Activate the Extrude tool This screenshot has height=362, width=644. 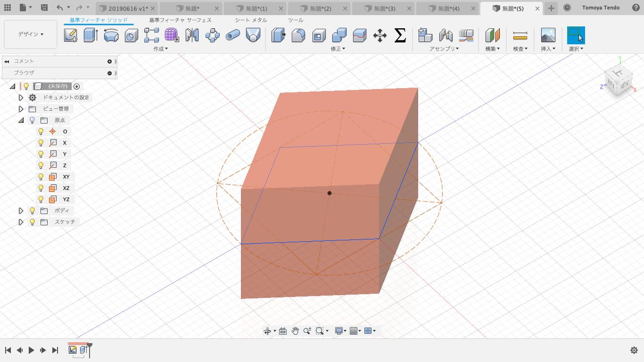point(91,35)
